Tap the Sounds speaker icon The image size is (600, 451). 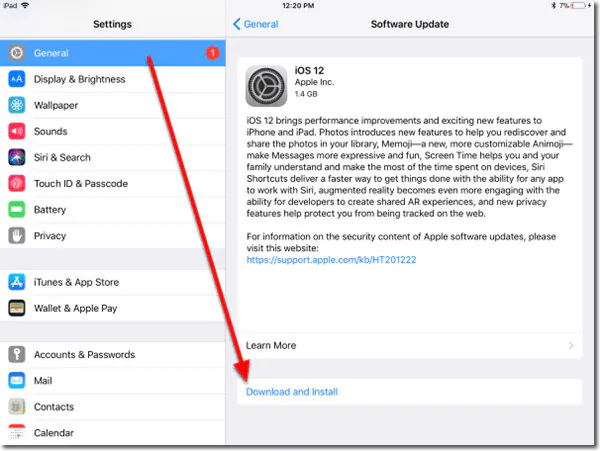click(x=16, y=131)
